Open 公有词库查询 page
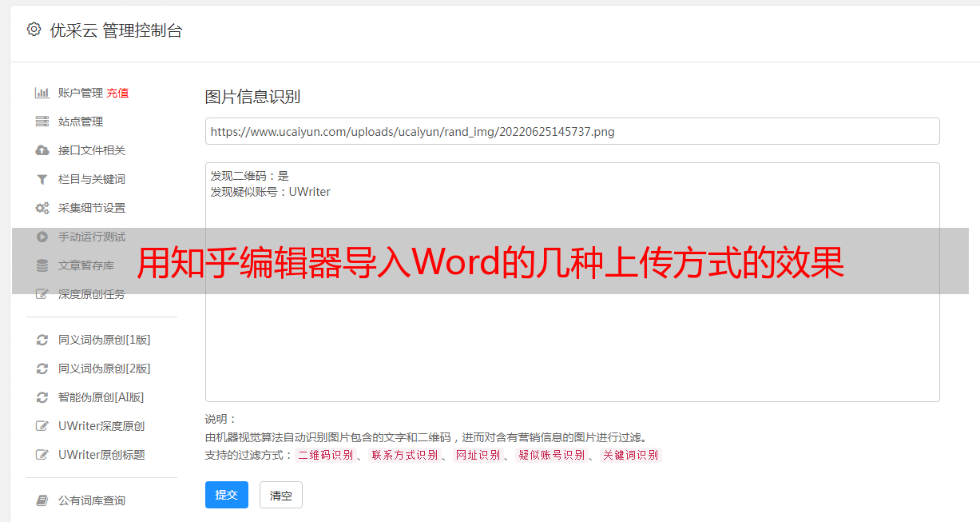Image resolution: width=980 pixels, height=522 pixels. tap(92, 500)
